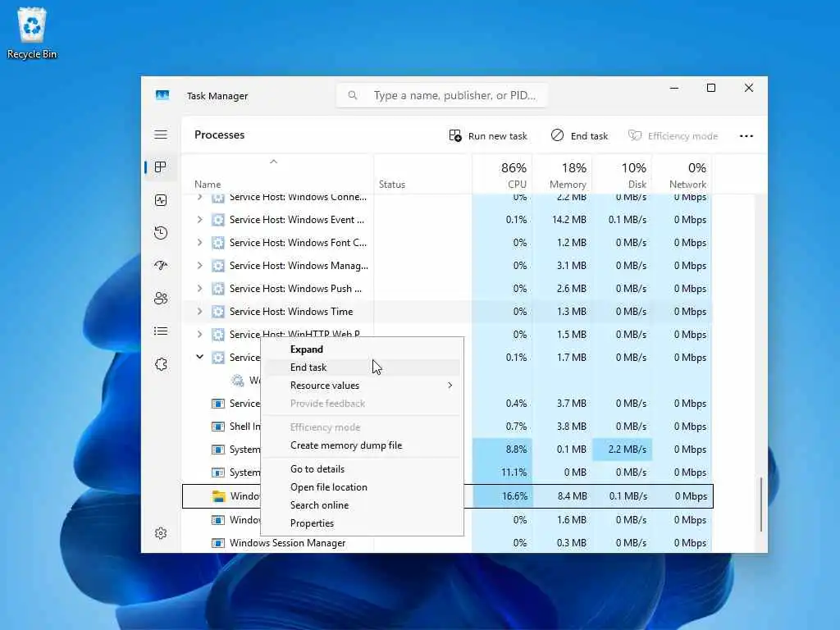This screenshot has width=840, height=630.
Task: Expand Service Host: Windows Font C... row
Action: pos(199,243)
